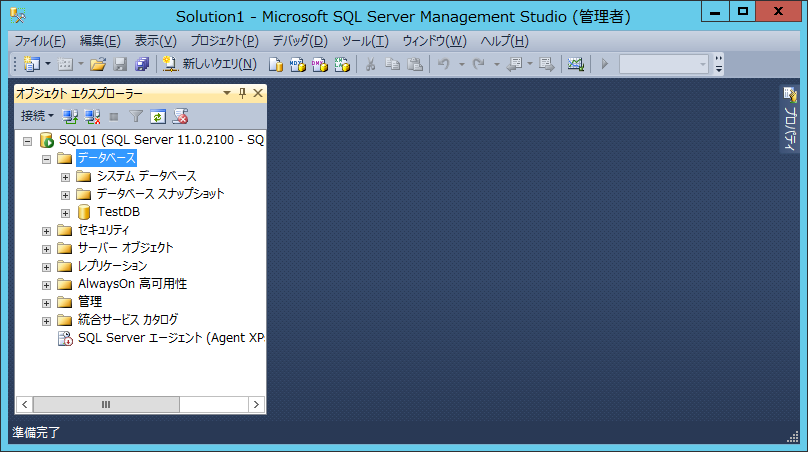
Task: Expand the TestDB database node
Action: pyautogui.click(x=66, y=212)
